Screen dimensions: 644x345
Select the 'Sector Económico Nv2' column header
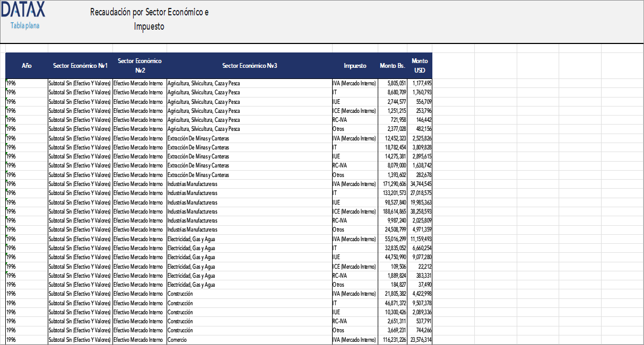click(x=140, y=66)
